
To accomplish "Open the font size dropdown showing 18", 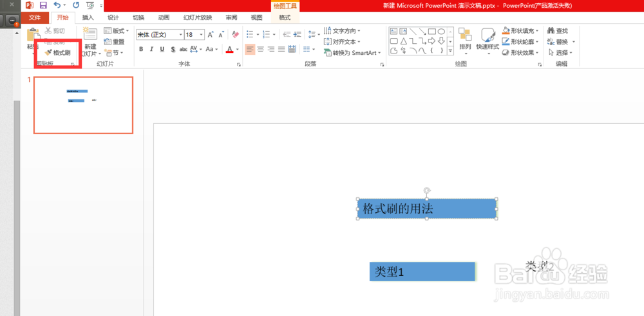I will point(194,35).
